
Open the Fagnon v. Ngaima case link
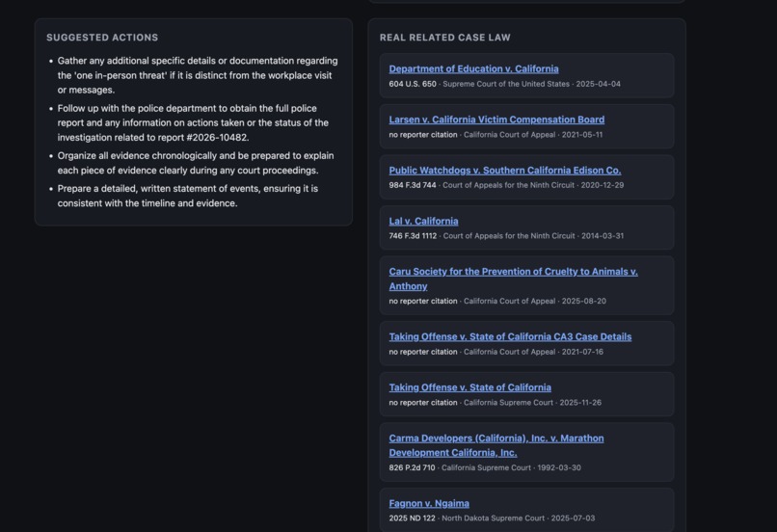coord(429,503)
